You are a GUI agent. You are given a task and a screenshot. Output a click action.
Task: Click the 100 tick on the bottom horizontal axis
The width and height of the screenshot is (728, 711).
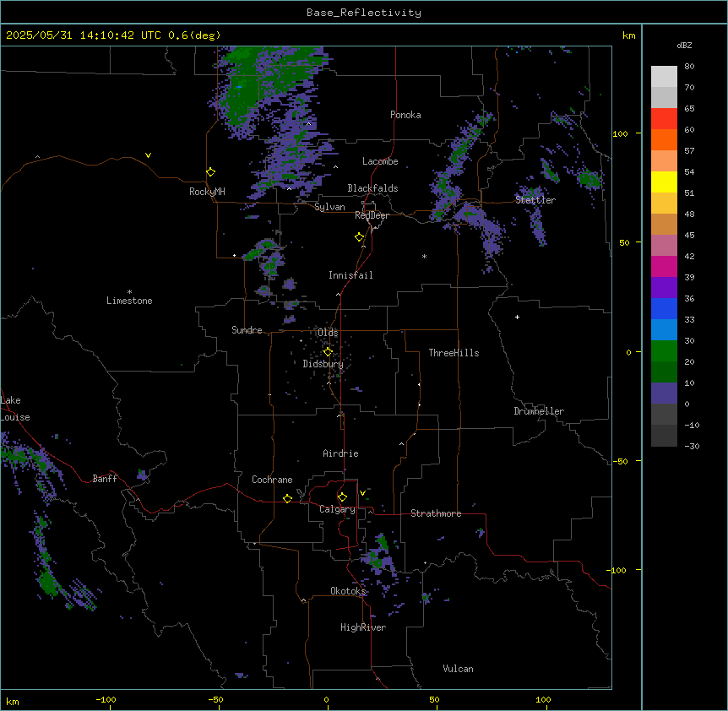tap(543, 699)
